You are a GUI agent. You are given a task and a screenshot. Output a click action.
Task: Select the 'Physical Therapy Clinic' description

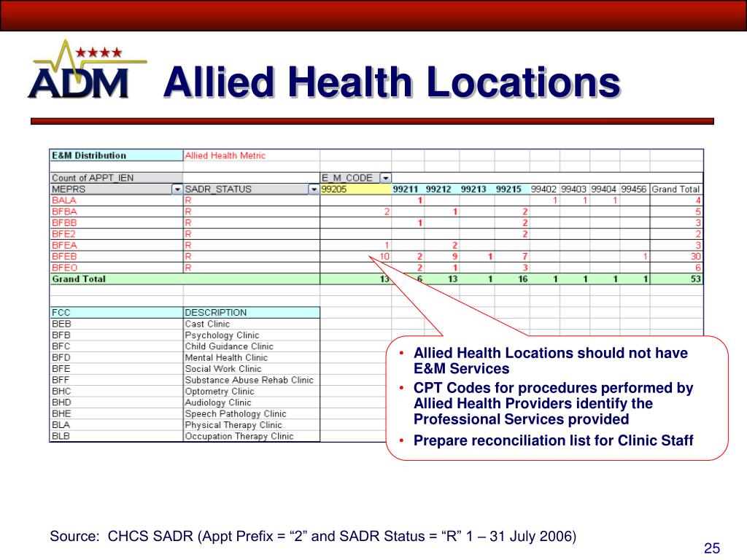251,425
